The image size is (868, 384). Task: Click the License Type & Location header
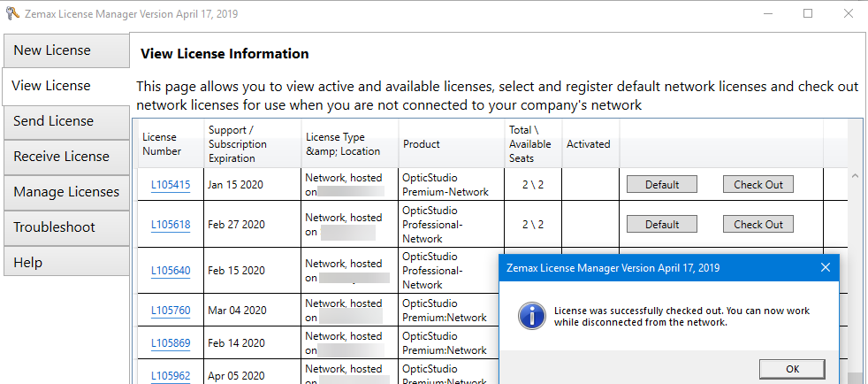350,144
